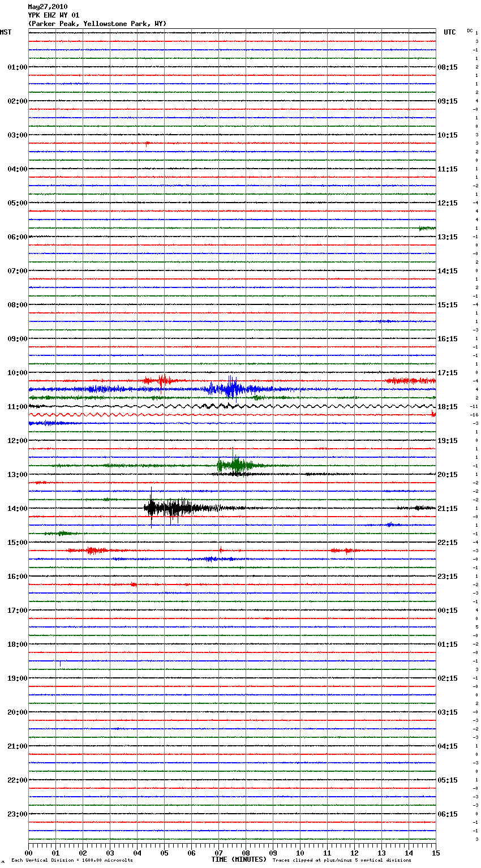Click minute 05 on the time axis
The width and height of the screenshot is (481, 868).
164,853
